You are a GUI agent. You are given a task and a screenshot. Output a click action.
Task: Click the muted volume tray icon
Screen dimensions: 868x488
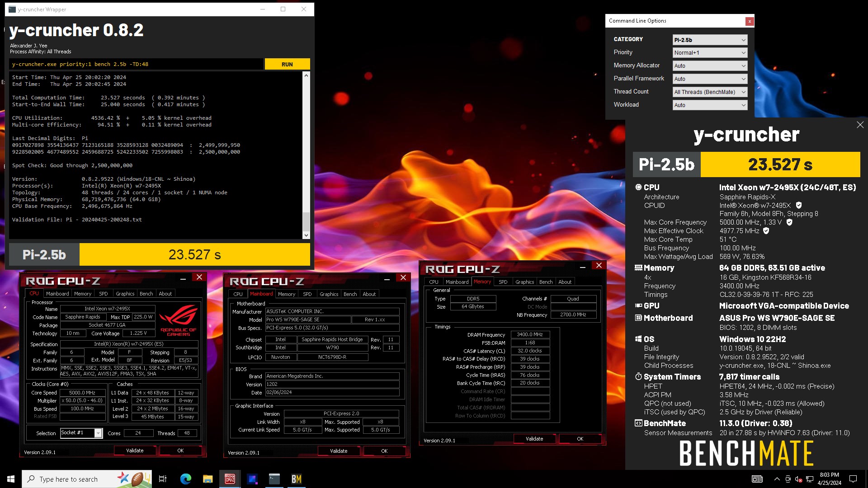[799, 479]
